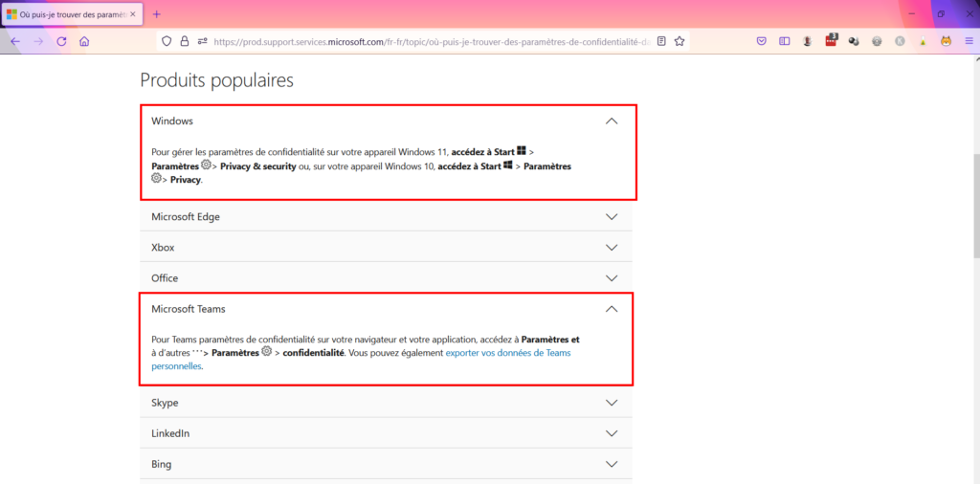Collapse the Microsoft Teams section chevron
Viewport: 980px width, 484px height.
click(x=612, y=309)
